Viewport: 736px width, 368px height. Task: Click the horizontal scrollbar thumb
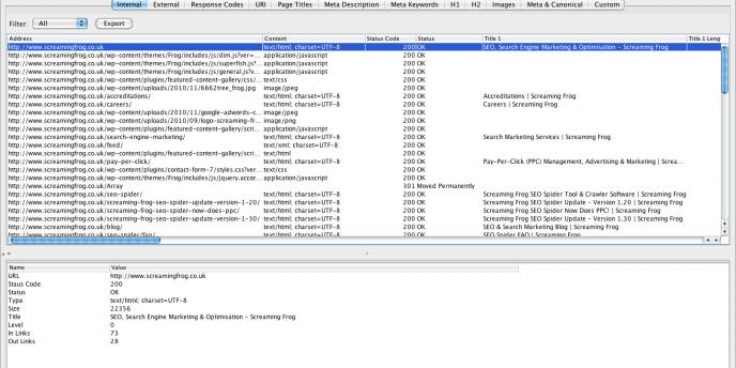coord(85,240)
